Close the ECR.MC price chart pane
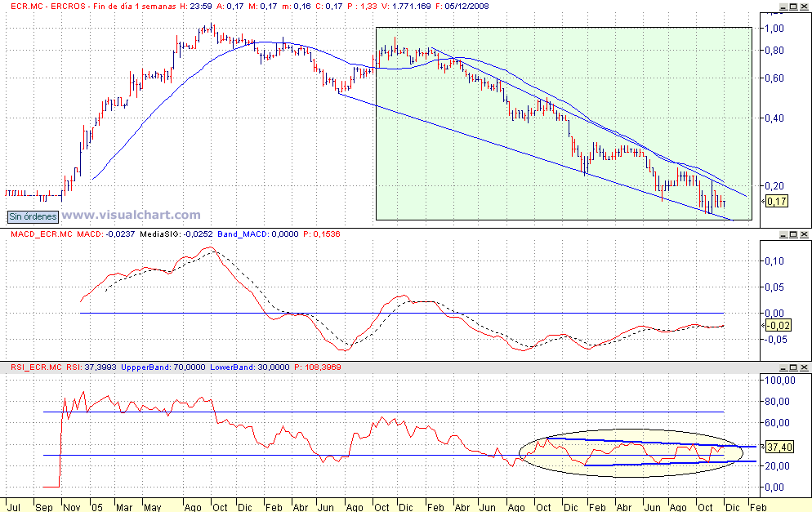This screenshot has width=812, height=512. 804,7
